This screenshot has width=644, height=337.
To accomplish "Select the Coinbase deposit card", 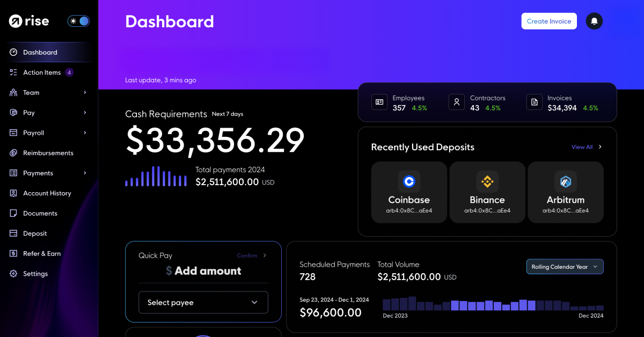I will (x=409, y=192).
